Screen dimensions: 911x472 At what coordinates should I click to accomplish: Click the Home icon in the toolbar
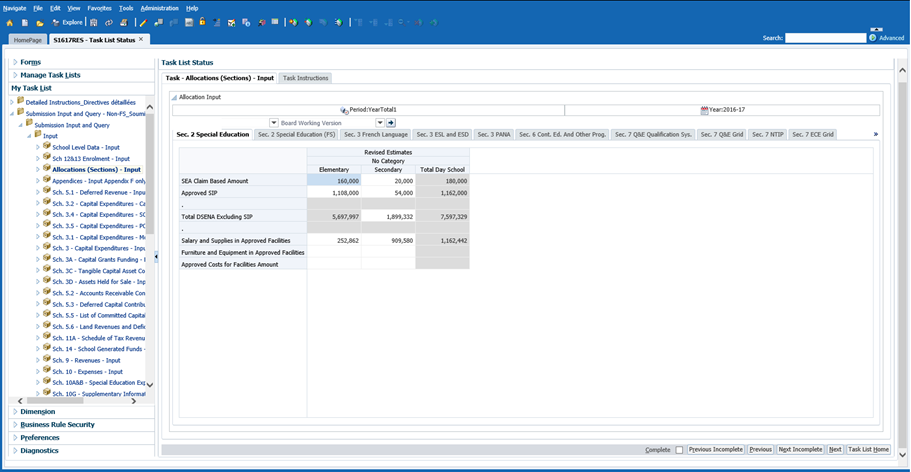coord(10,22)
